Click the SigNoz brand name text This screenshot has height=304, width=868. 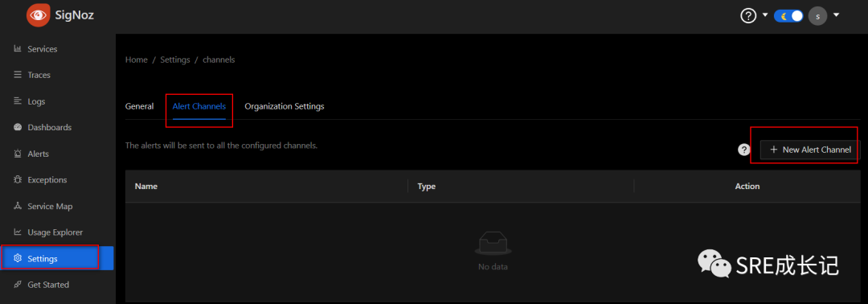74,15
